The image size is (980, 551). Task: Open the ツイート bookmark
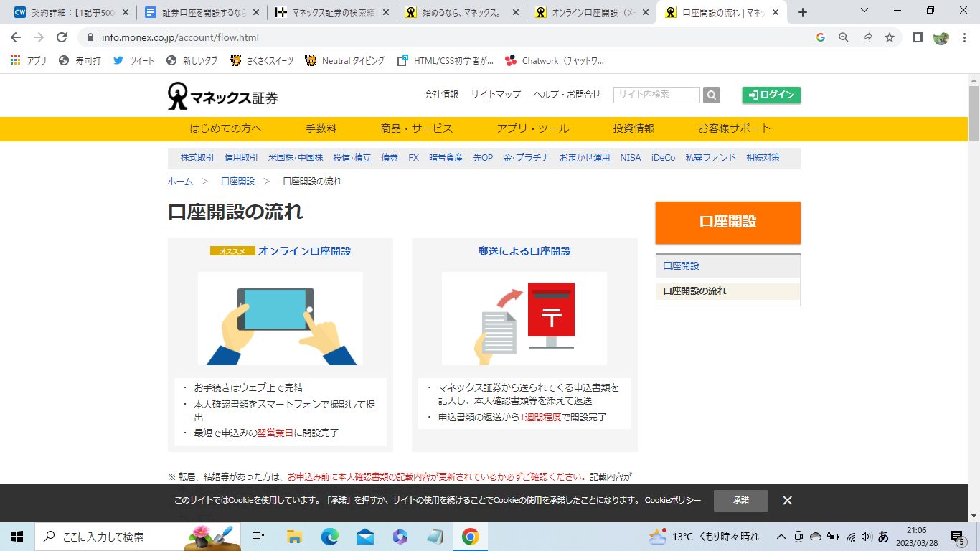click(x=133, y=61)
